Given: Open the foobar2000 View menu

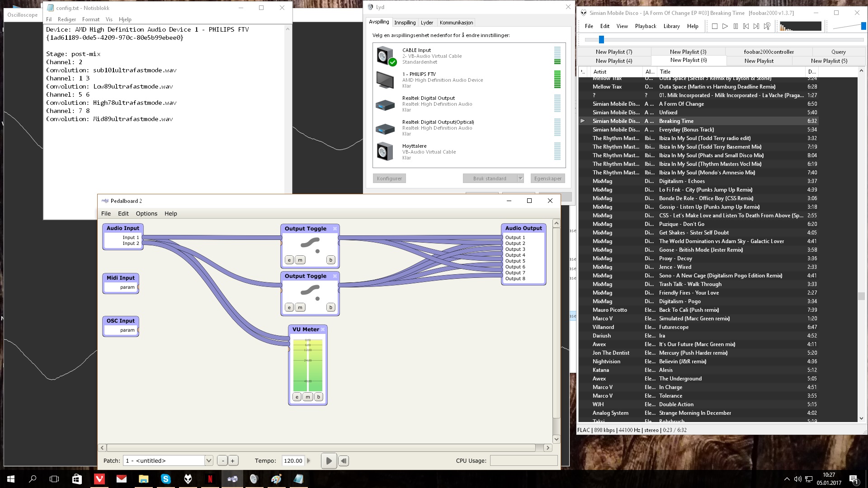Looking at the screenshot, I should pyautogui.click(x=622, y=26).
